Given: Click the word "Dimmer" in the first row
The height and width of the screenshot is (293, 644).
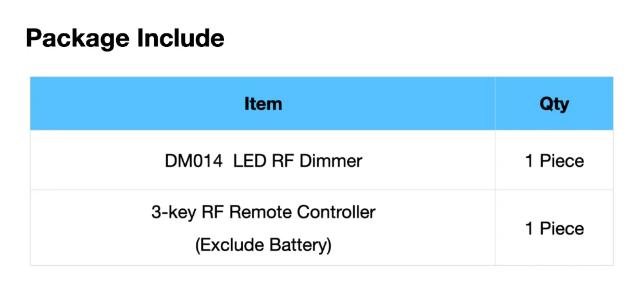Looking at the screenshot, I should [330, 161].
